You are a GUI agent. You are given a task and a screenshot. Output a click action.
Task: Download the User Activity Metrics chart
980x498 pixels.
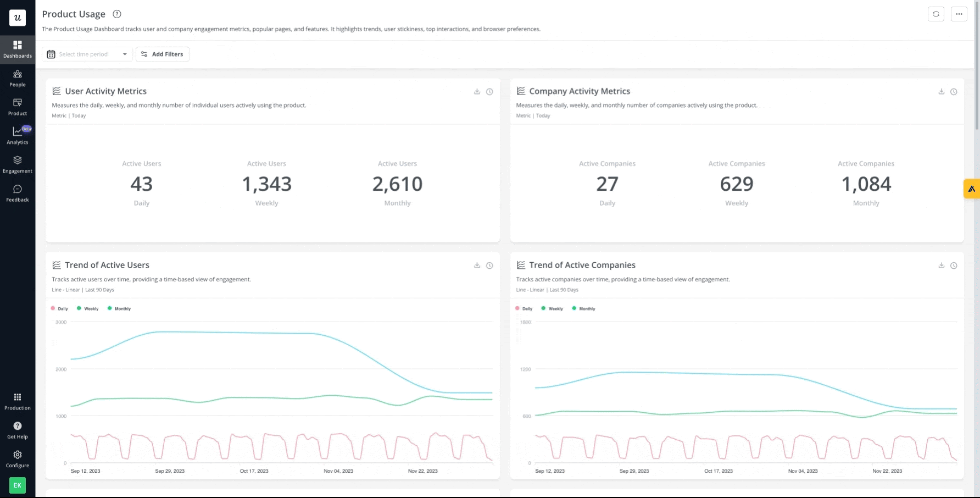pyautogui.click(x=477, y=92)
